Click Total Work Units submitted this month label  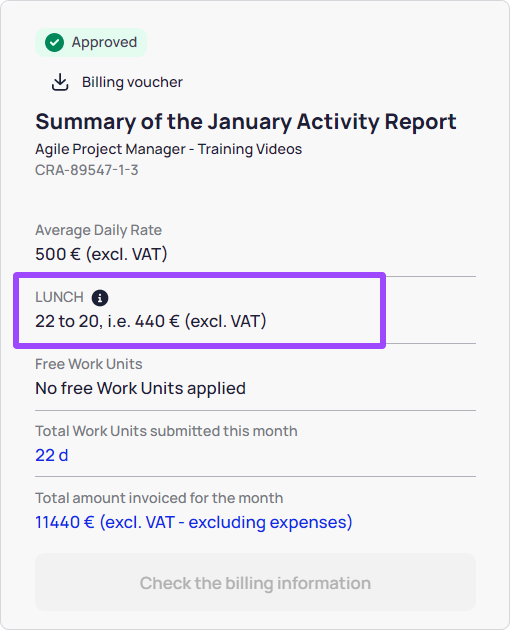[x=166, y=431]
